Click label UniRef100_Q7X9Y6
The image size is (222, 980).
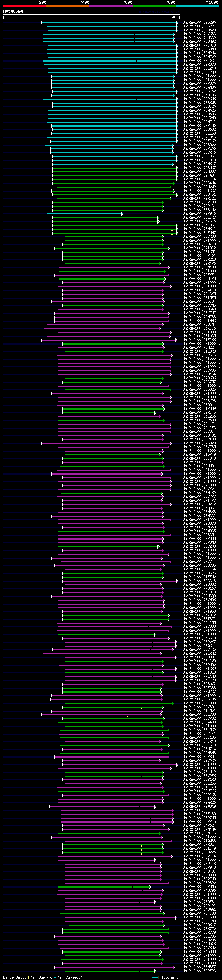(199, 137)
